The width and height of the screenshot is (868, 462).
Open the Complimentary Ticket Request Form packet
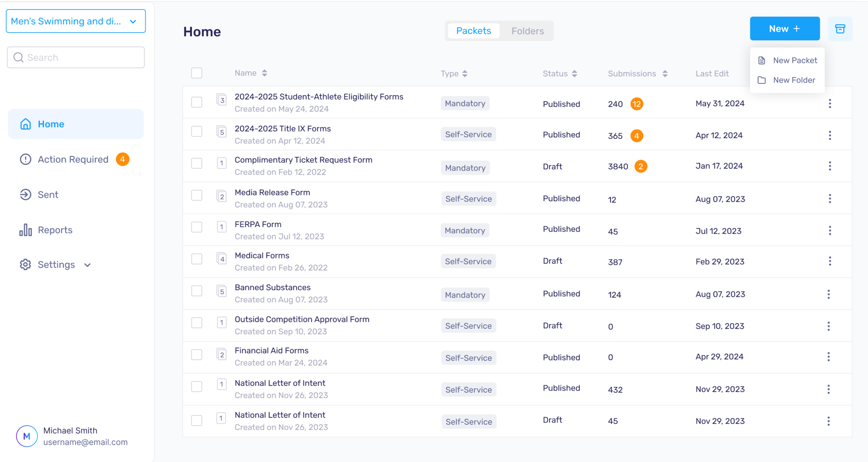(303, 160)
